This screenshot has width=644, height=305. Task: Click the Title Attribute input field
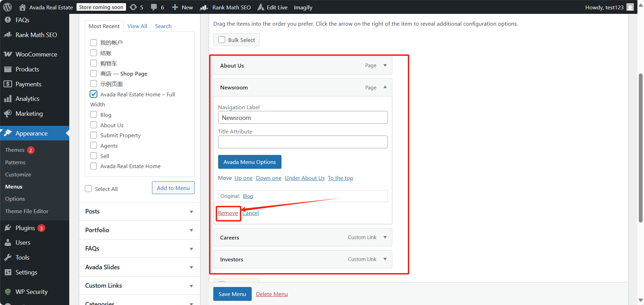(x=303, y=142)
